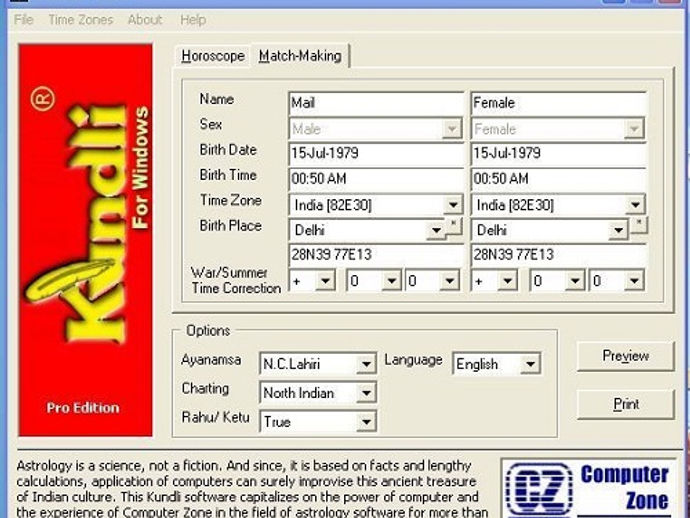Click the female coordinates field 28N39 77E13
This screenshot has height=518, width=690.
558,255
